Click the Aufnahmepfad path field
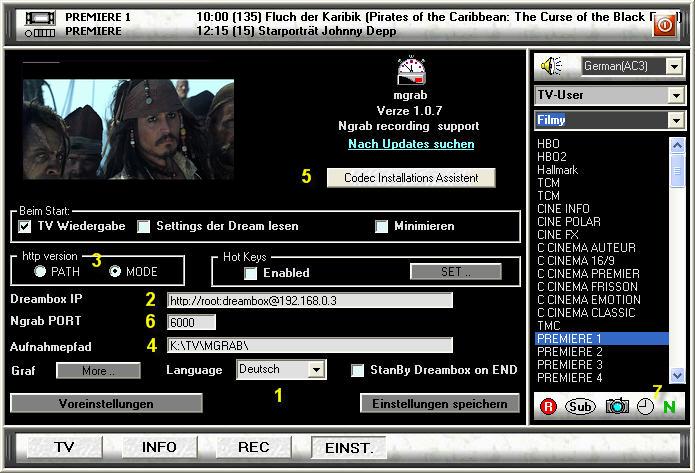The height and width of the screenshot is (473, 695). (x=310, y=345)
